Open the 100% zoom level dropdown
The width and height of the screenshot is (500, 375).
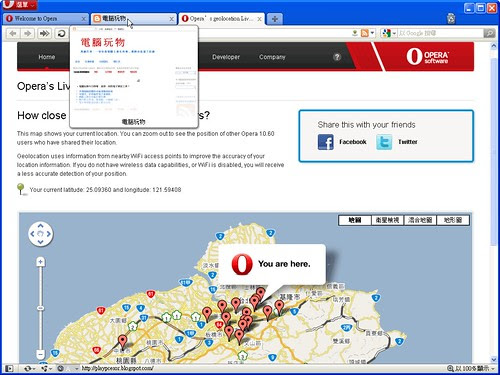(471, 368)
